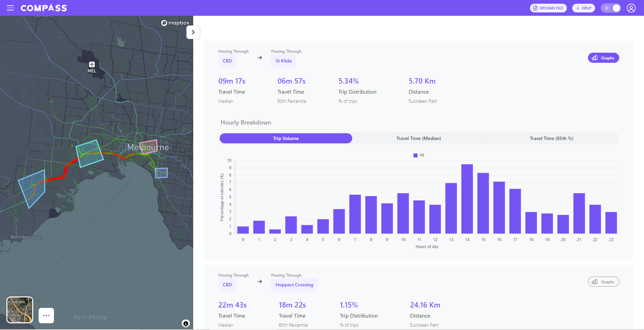Screen dimensions: 644x330
Task: Click the CBD tag in the Hoppers Crossing card
Action: coord(227,285)
